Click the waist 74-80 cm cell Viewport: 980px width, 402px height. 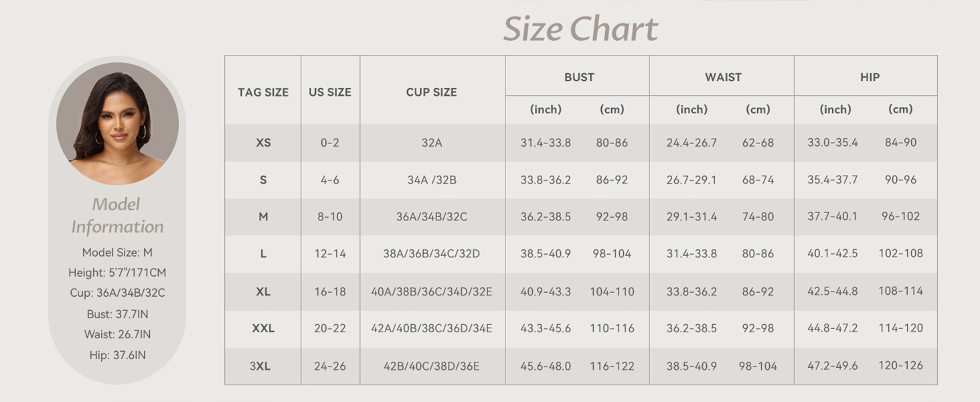(x=758, y=216)
